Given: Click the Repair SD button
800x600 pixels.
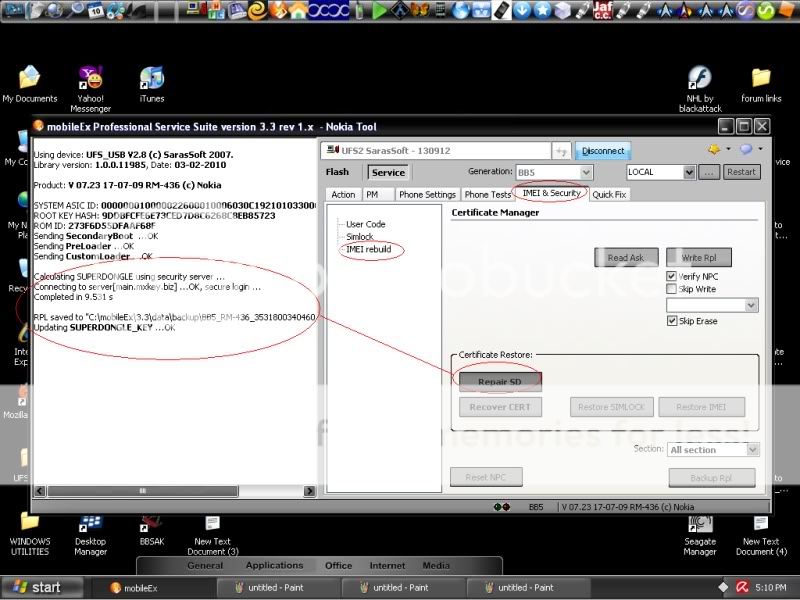Looking at the screenshot, I should point(500,382).
